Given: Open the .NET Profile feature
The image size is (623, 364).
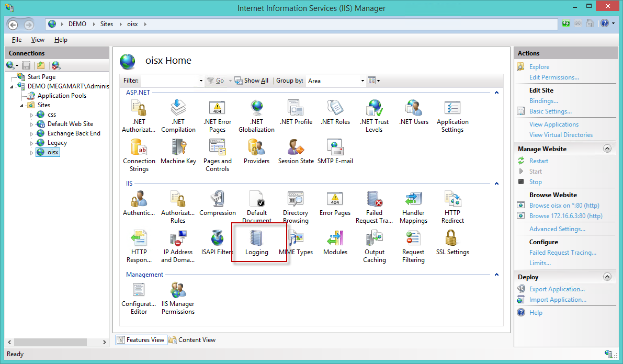Looking at the screenshot, I should point(296,112).
